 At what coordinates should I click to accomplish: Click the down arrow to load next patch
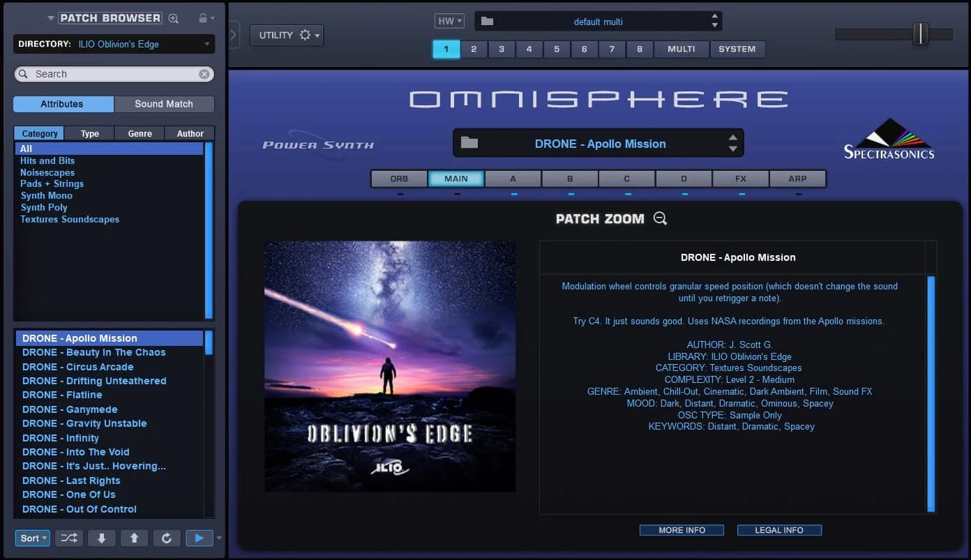pyautogui.click(x=101, y=538)
